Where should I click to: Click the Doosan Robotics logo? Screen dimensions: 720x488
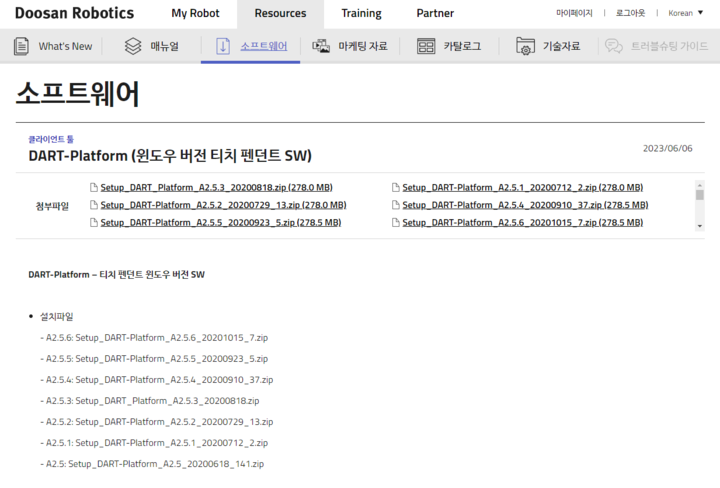(74, 13)
